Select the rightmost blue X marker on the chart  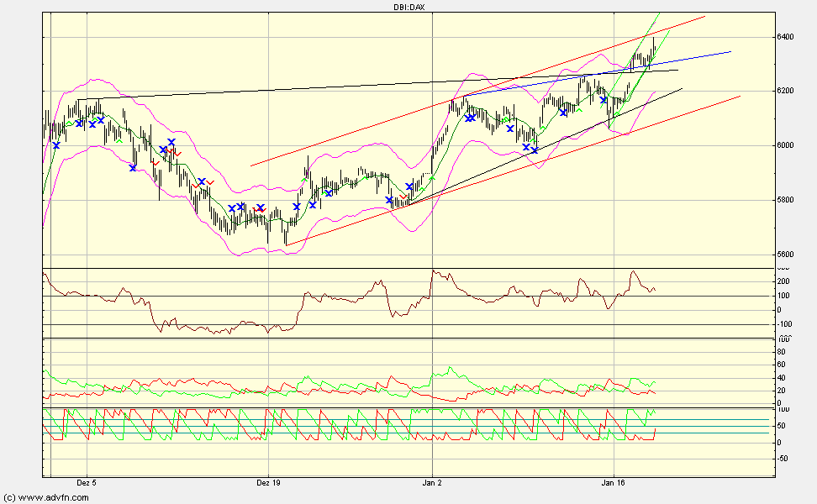603,99
